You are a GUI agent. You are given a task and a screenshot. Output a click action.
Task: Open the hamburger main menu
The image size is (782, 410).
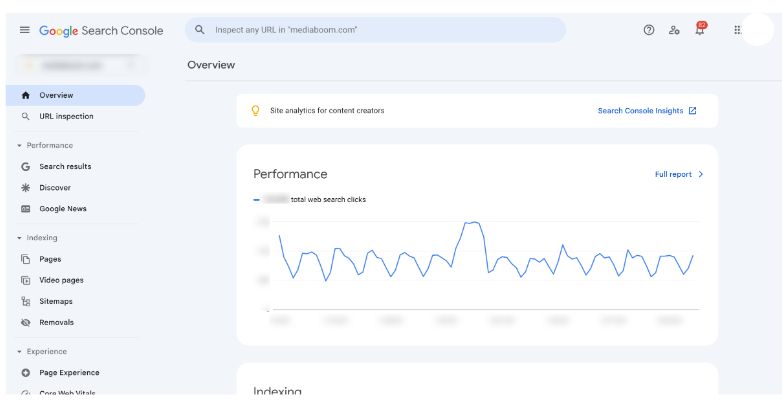click(x=25, y=30)
